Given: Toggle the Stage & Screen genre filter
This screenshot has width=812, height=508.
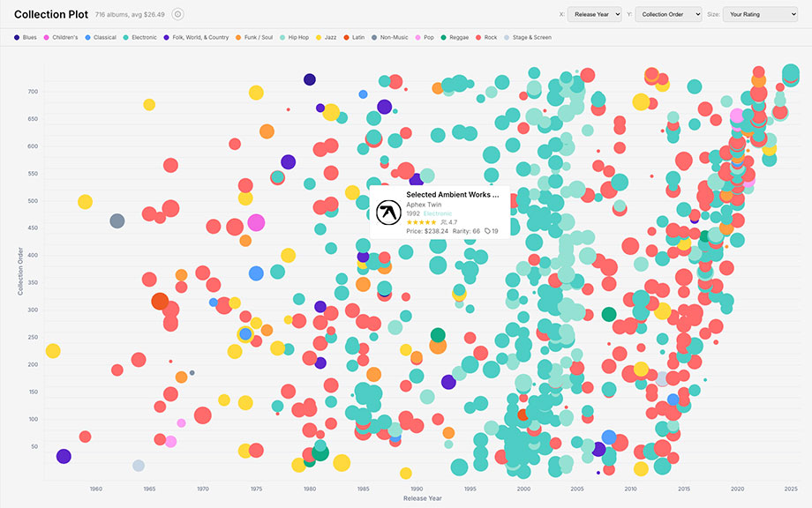Looking at the screenshot, I should (x=505, y=38).
